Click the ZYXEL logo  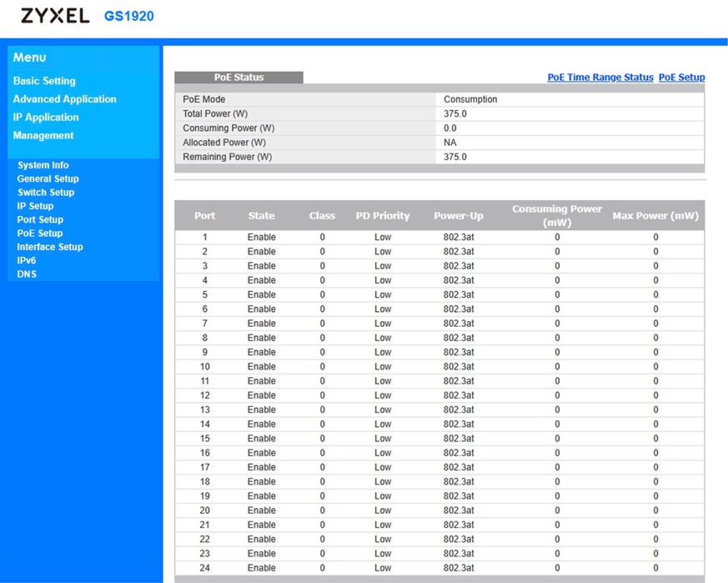(x=55, y=16)
